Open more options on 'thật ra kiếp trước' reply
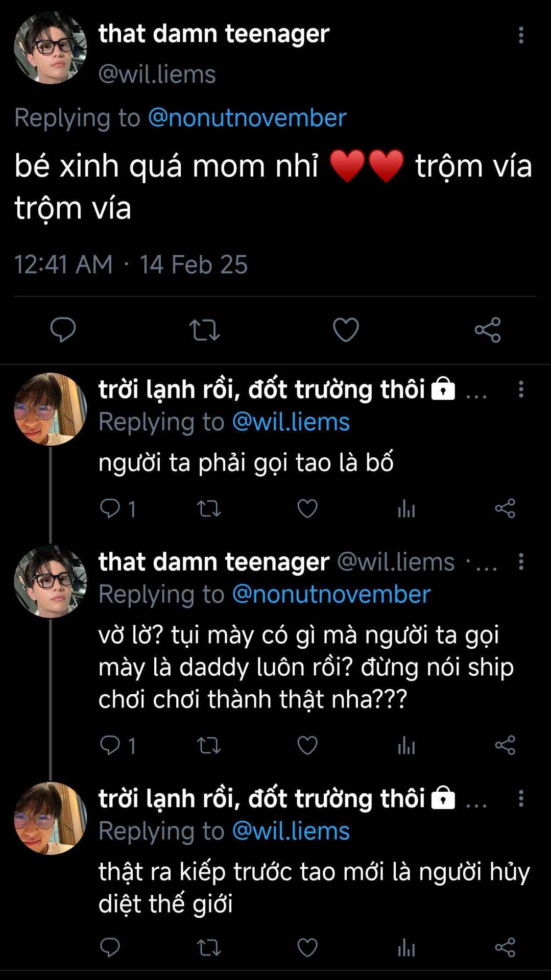This screenshot has height=980, width=551. [x=521, y=798]
